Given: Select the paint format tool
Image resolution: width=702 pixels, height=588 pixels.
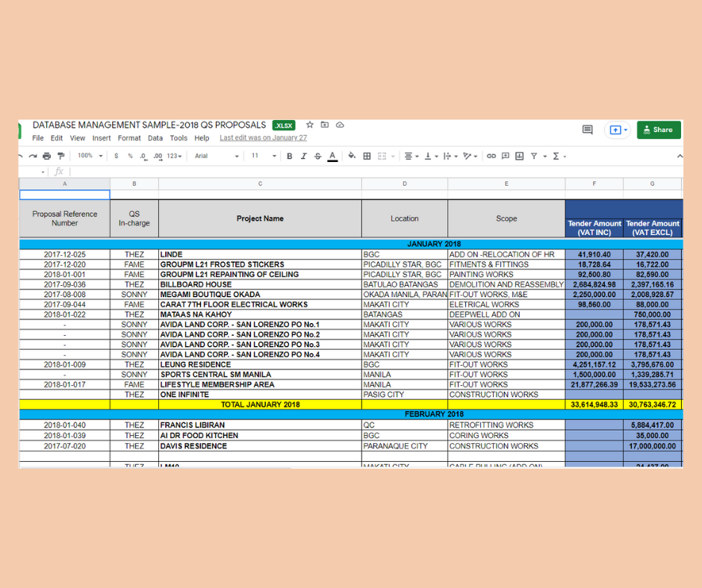Looking at the screenshot, I should coord(61,156).
